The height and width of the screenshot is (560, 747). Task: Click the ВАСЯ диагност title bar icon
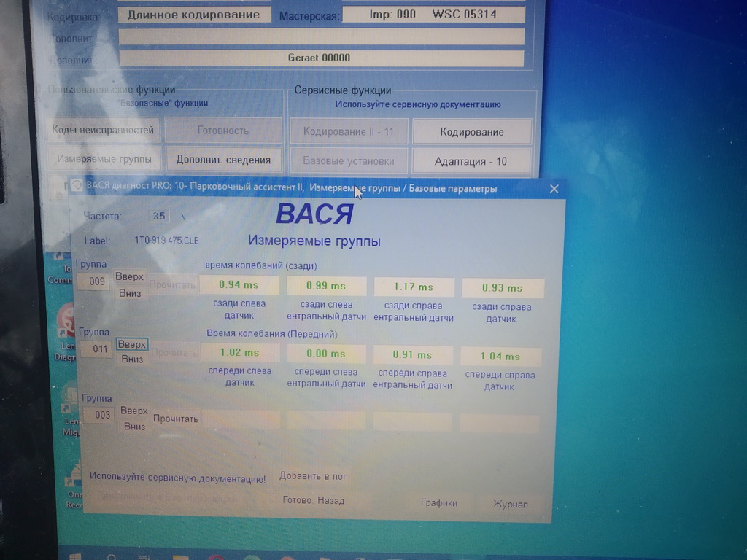(x=77, y=185)
